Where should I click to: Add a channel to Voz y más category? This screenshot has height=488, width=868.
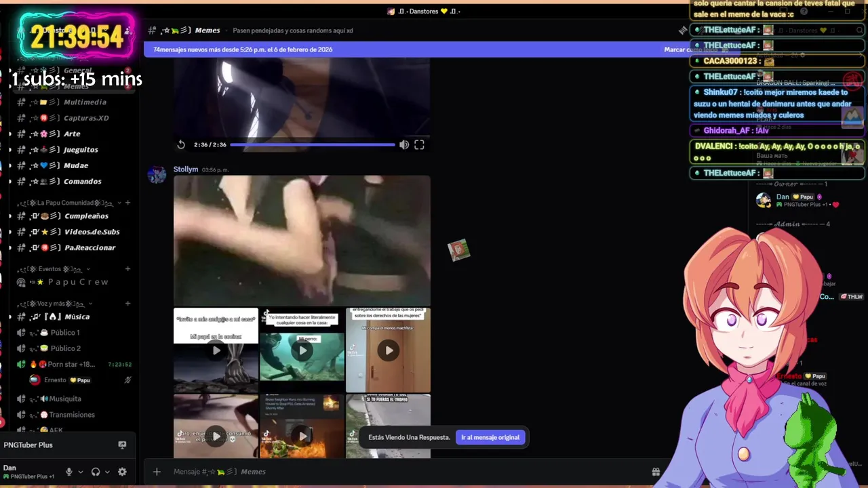point(127,304)
